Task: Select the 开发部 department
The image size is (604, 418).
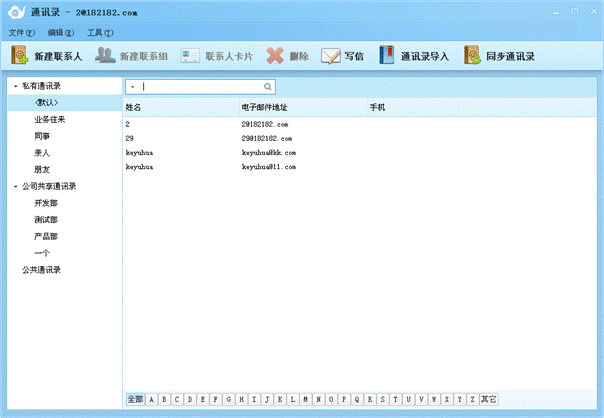Action: (46, 203)
